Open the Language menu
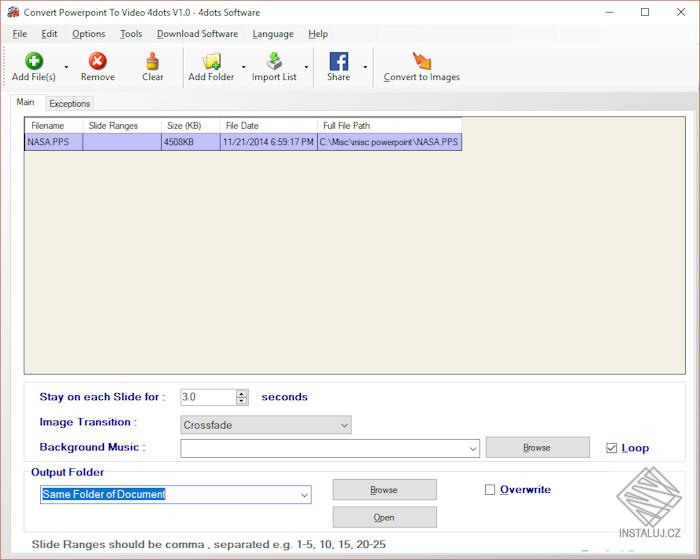This screenshot has width=700, height=560. [x=273, y=34]
